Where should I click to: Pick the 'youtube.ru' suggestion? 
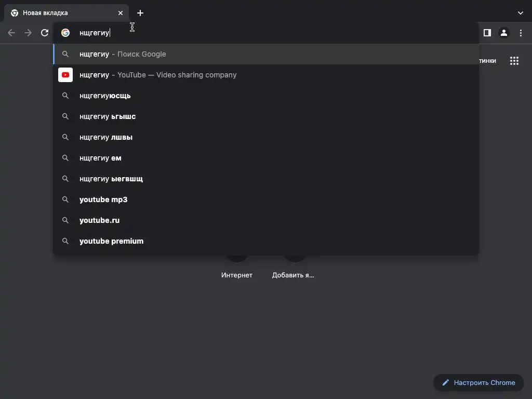click(x=99, y=220)
